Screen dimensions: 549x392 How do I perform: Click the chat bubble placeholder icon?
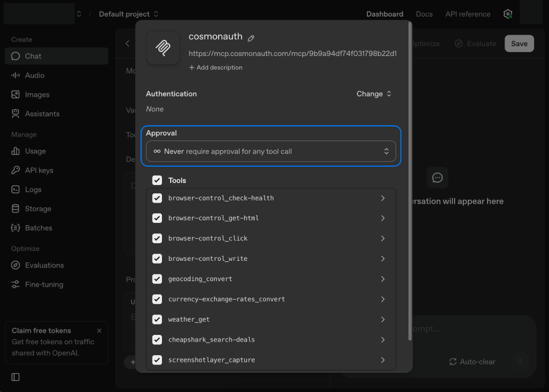point(438,178)
